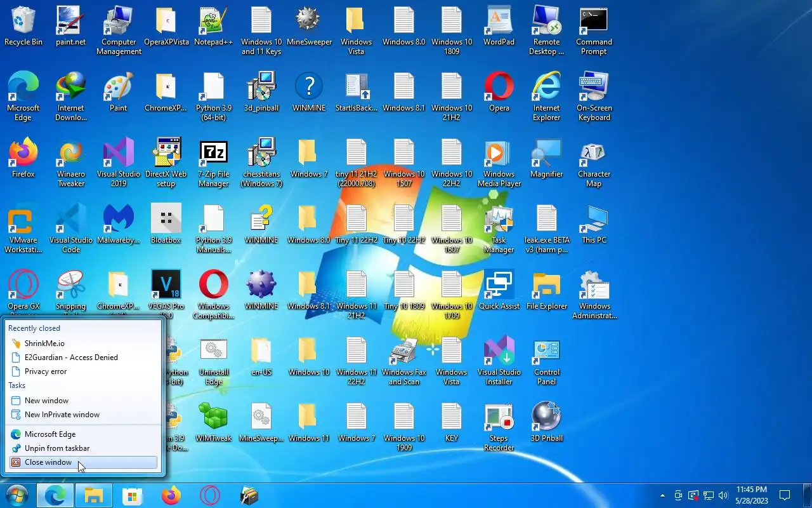The height and width of the screenshot is (508, 812).
Task: Select the Windows Media Player shortcut
Action: tap(499, 163)
